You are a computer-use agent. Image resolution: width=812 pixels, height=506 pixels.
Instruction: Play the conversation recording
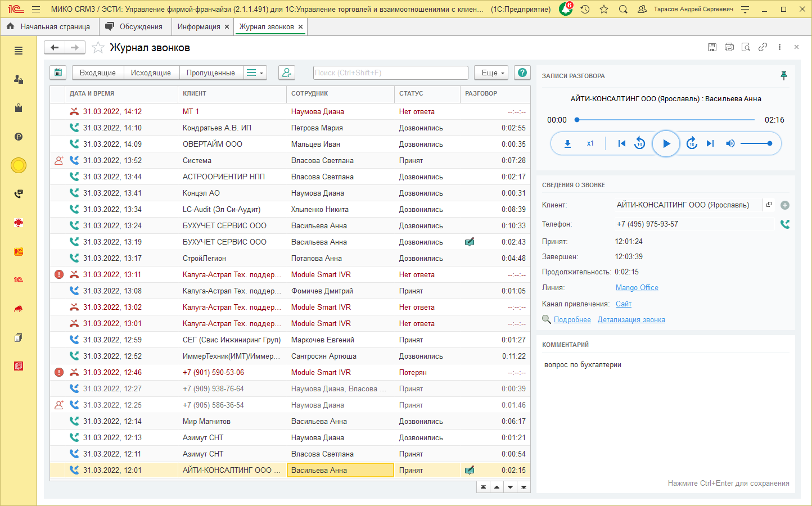point(666,144)
